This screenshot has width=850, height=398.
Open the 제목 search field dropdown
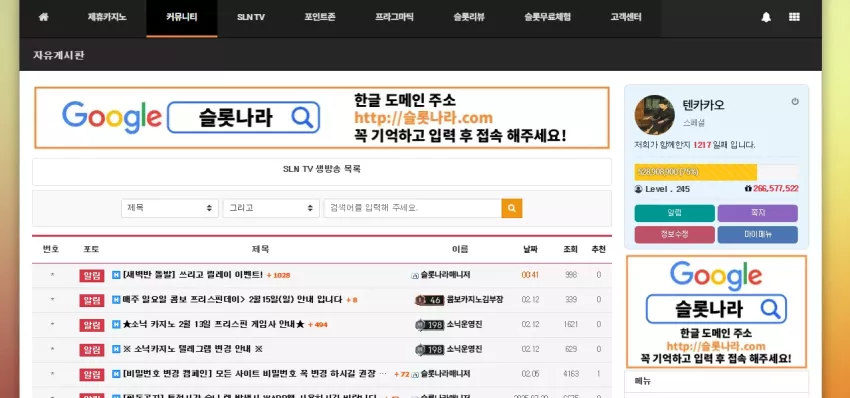(x=170, y=208)
